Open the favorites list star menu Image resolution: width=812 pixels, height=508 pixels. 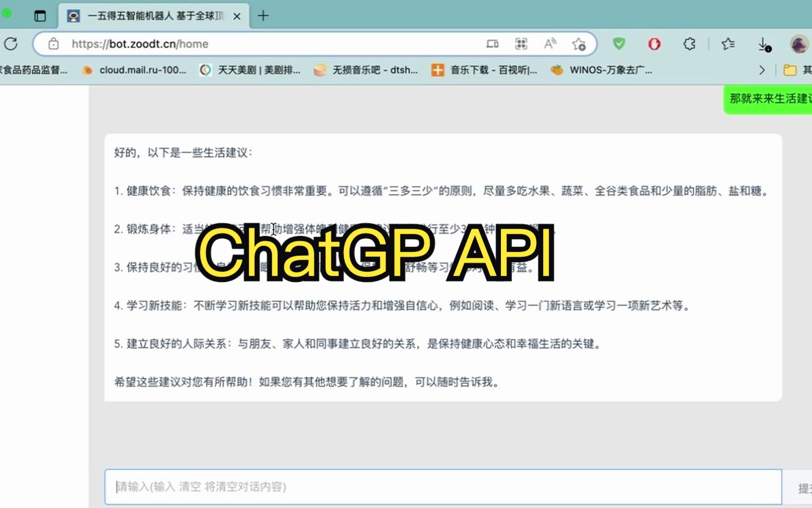point(728,44)
